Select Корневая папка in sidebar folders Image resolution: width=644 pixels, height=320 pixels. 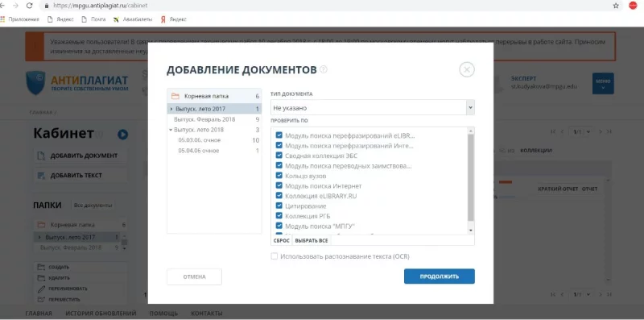coord(80,225)
